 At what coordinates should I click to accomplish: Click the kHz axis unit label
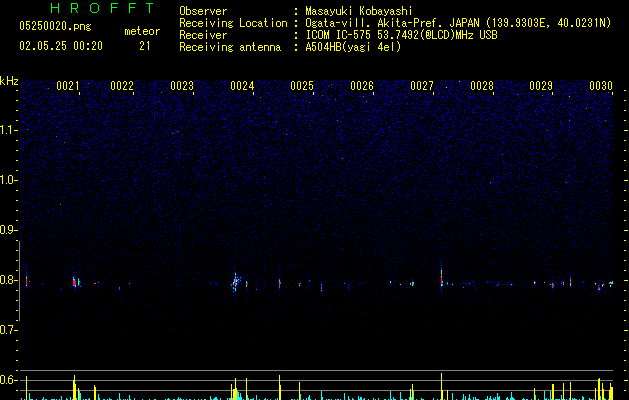[9, 81]
